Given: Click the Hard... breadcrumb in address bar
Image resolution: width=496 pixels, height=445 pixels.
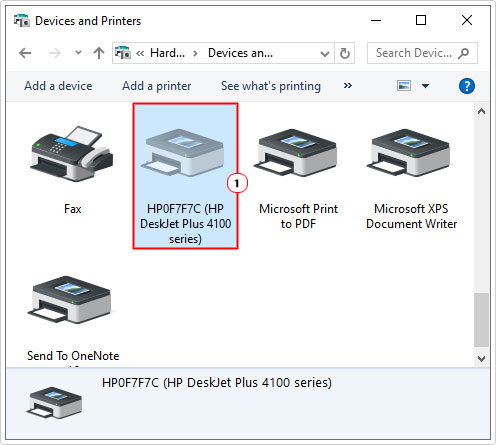Looking at the screenshot, I should (167, 53).
